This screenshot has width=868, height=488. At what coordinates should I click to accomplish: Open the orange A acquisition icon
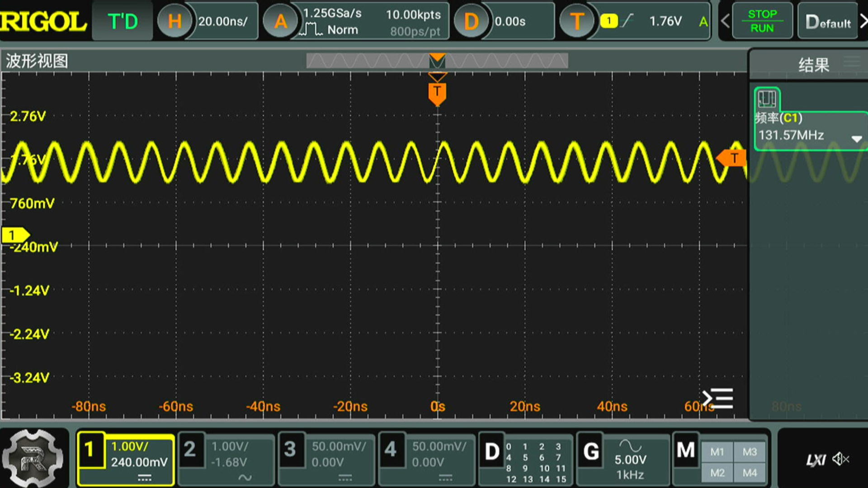(281, 21)
